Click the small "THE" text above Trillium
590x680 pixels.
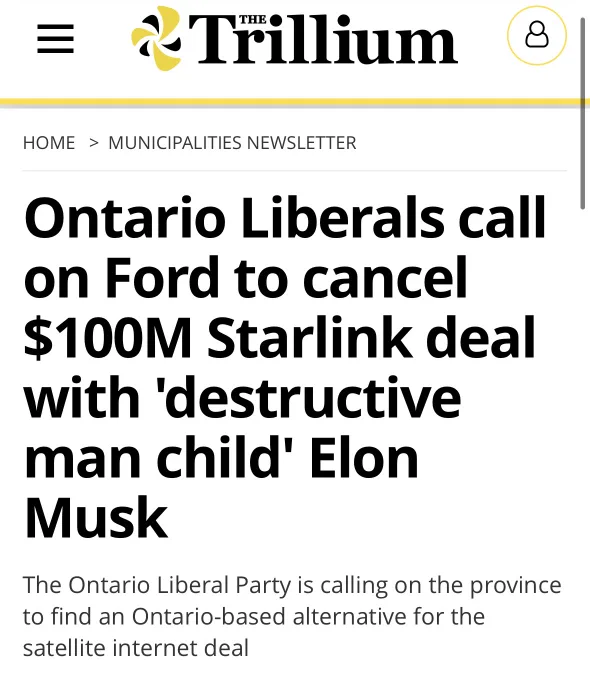pos(252,19)
